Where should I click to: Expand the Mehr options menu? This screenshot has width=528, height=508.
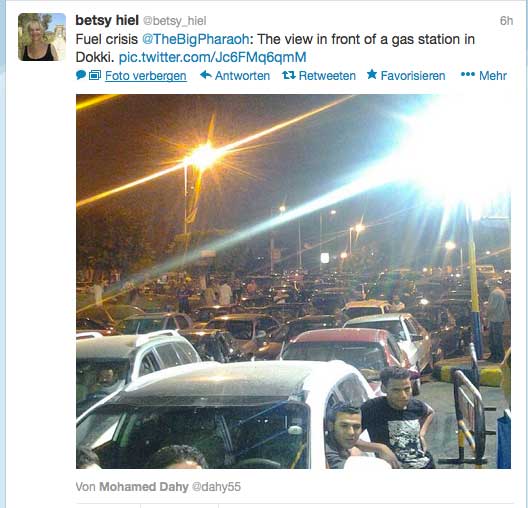[493, 75]
